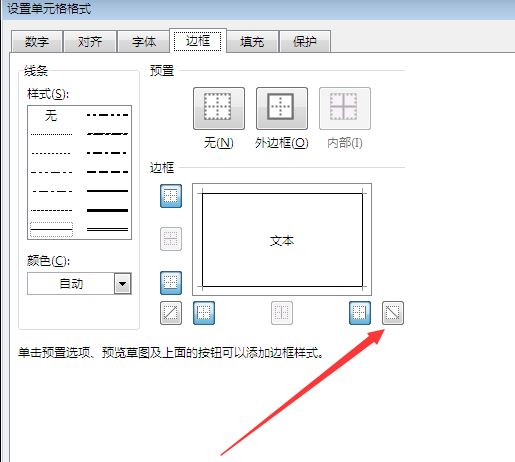Switch to the 数字 tab
The image size is (515, 462).
[x=37, y=42]
